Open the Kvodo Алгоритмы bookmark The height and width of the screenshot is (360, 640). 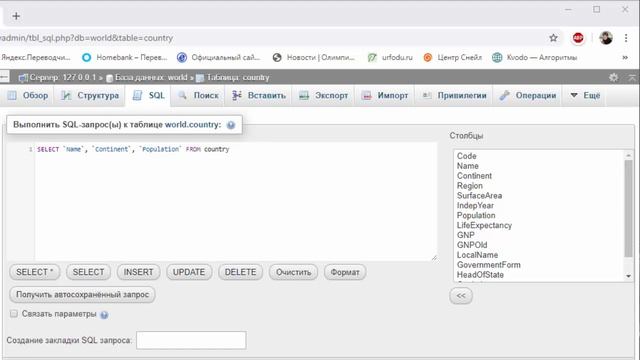point(535,58)
